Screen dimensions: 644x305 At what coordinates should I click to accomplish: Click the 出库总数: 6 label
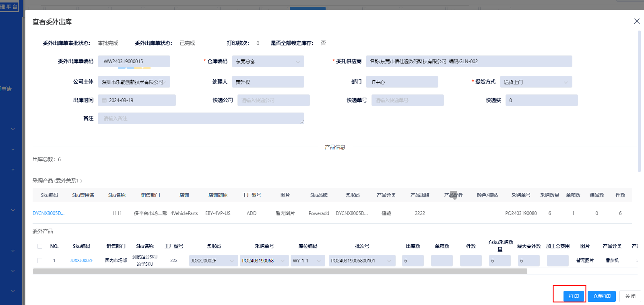47,160
